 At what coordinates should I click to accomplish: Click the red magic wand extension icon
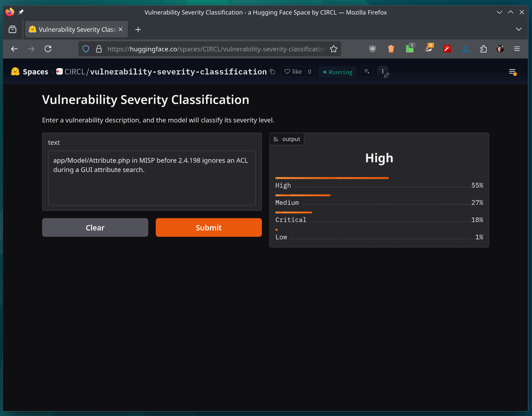click(447, 49)
